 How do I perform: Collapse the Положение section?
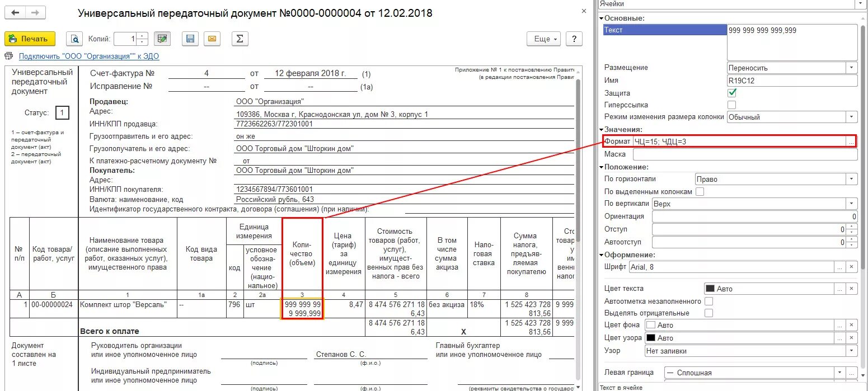(x=601, y=167)
